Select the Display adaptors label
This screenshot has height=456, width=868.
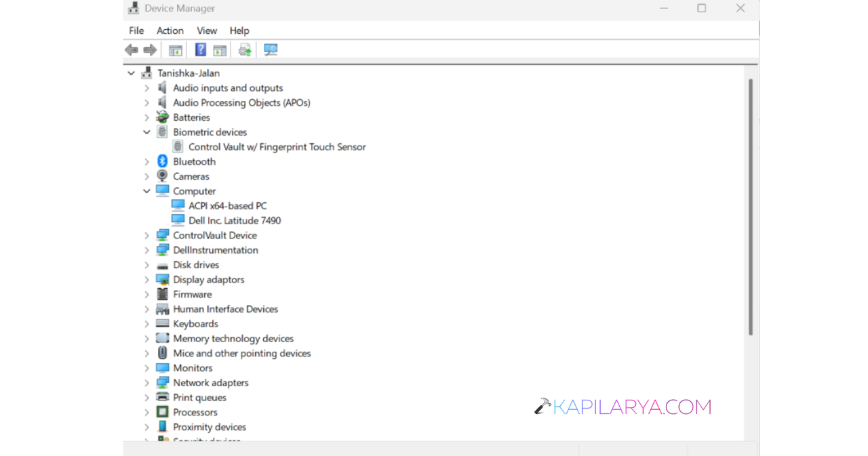[x=209, y=280]
